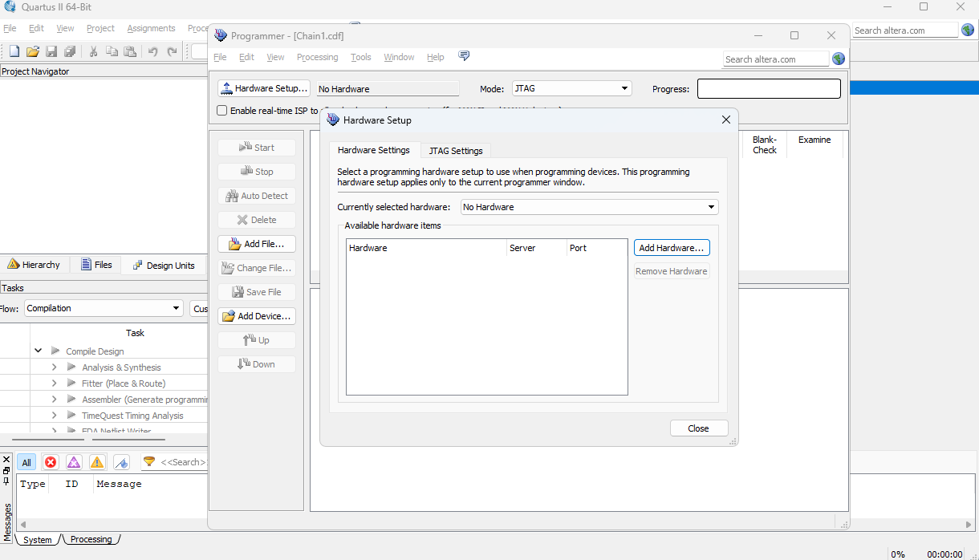Close the Hardware Setup dialog with X

[726, 120]
